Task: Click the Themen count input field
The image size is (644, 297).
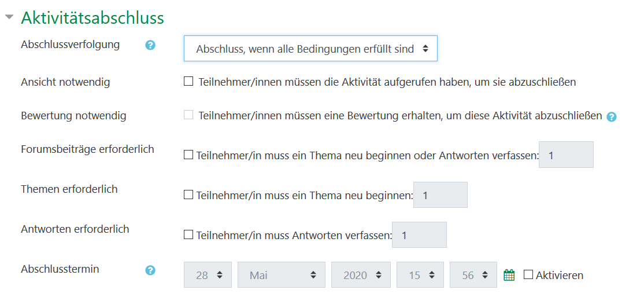Action: click(x=440, y=195)
